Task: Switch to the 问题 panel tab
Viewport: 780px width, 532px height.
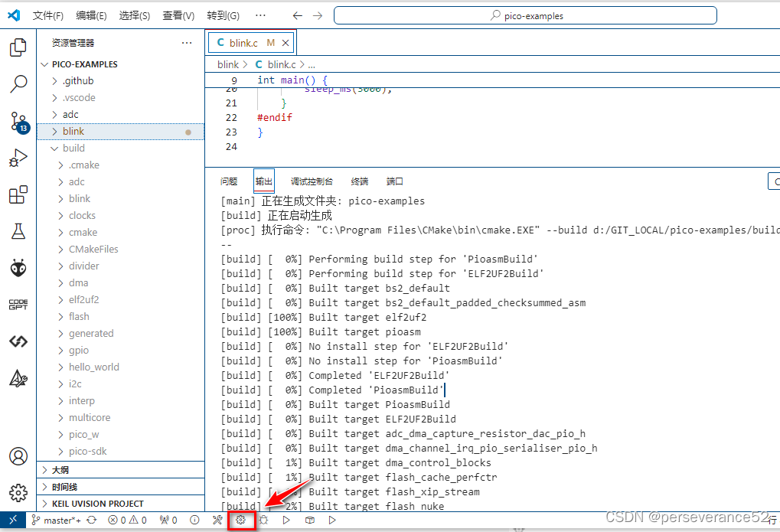Action: coord(229,181)
